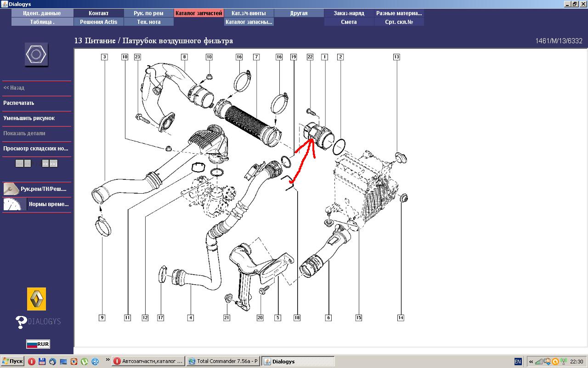The height and width of the screenshot is (368, 588).
Task: Open Просмотр складских но... link
Action: [x=36, y=149]
